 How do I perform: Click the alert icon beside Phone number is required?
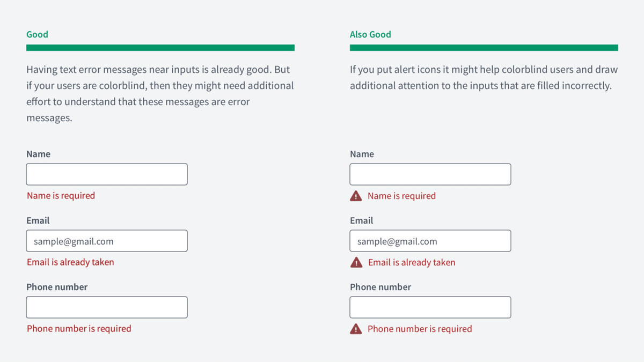tap(356, 329)
